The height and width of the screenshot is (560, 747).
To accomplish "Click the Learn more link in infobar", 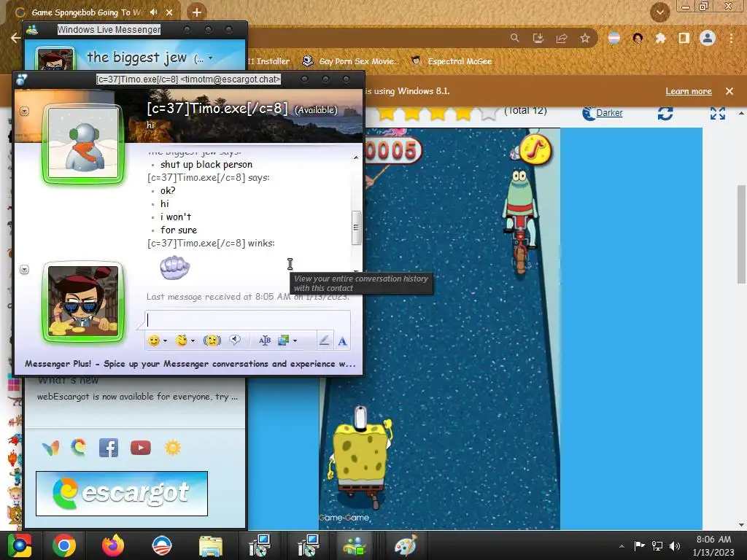I will pos(689,91).
